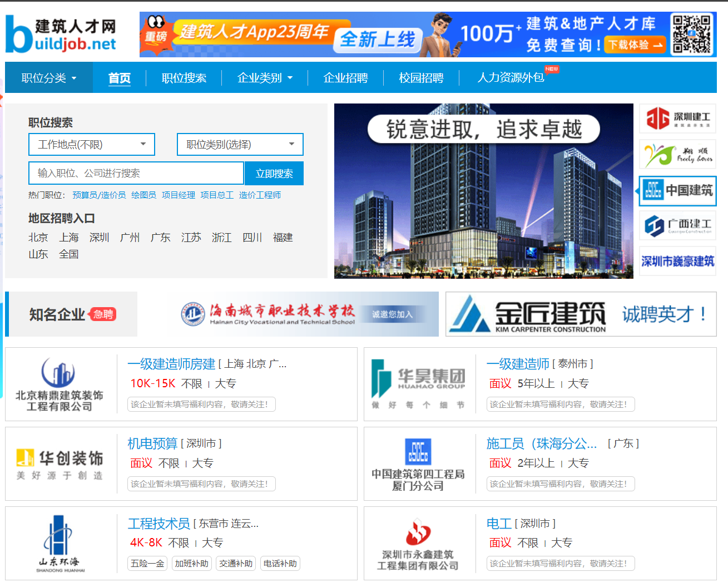The width and height of the screenshot is (728, 582).
Task: Open 企业招聘 navigation item
Action: coord(346,78)
